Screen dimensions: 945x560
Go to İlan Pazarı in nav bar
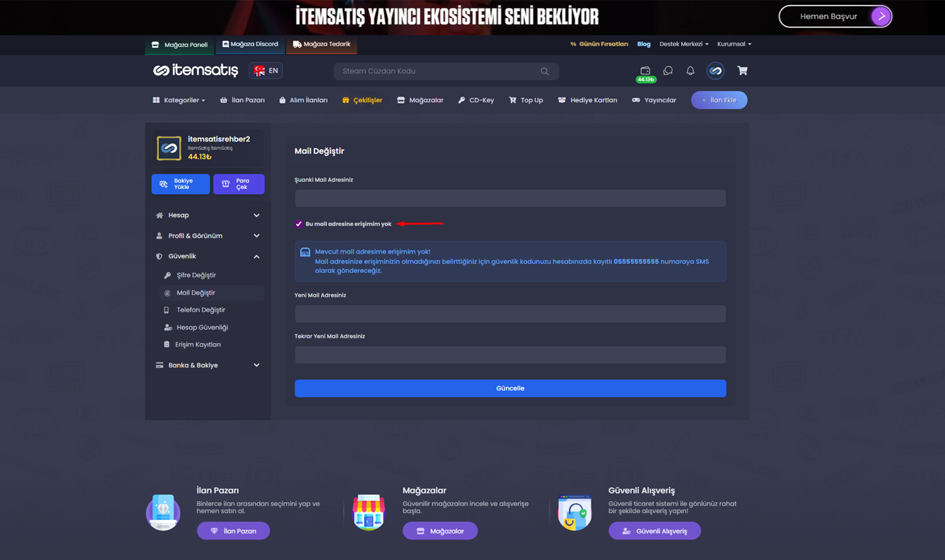coord(242,100)
